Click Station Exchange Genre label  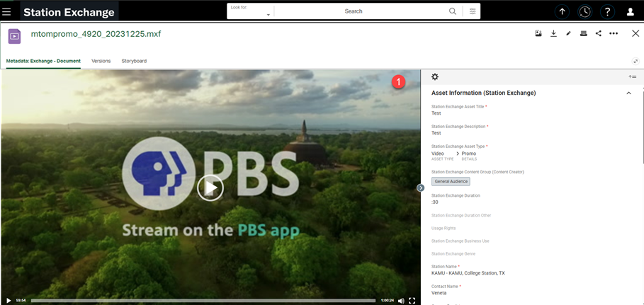(x=453, y=253)
